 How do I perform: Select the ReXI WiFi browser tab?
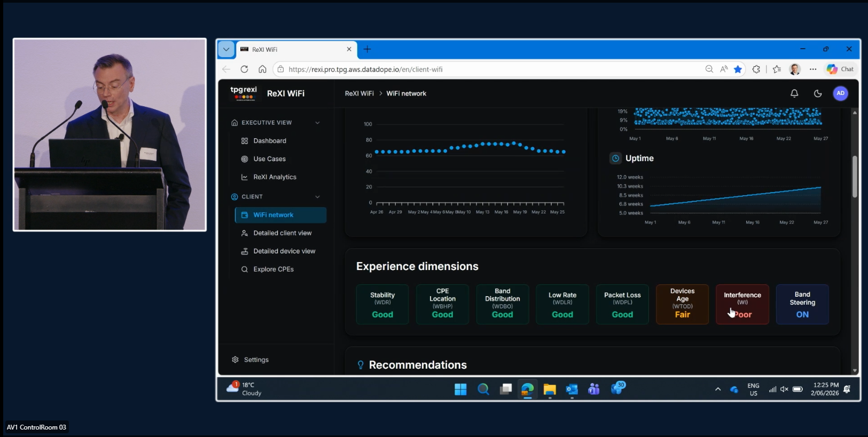click(296, 49)
